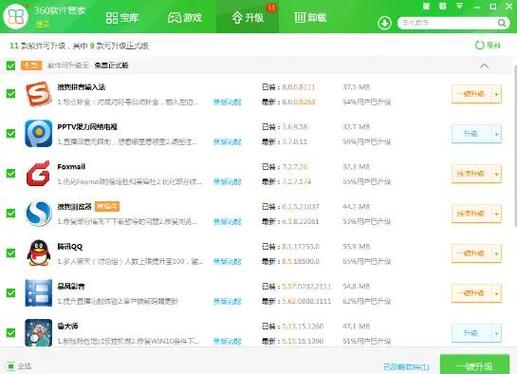Click the 360 Software Manager logo icon
This screenshot has width=517, height=374.
click(x=16, y=16)
